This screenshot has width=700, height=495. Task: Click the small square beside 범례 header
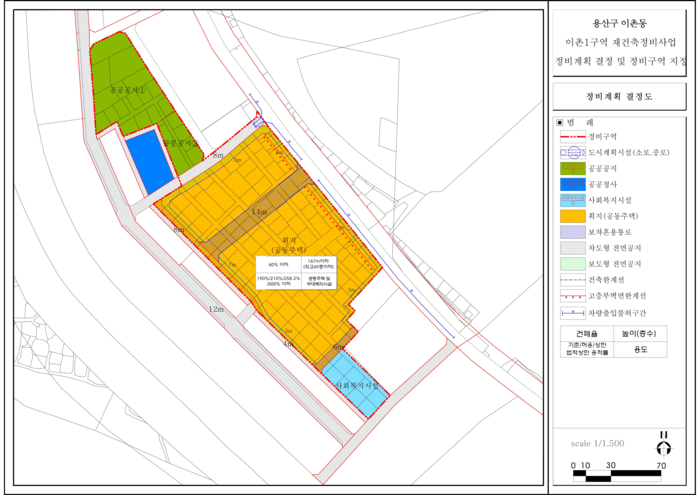[561, 122]
